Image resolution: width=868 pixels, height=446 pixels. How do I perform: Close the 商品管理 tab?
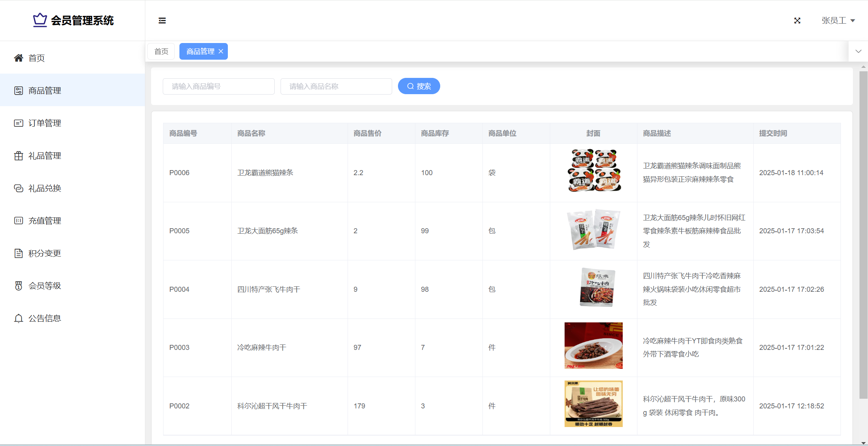click(x=221, y=51)
